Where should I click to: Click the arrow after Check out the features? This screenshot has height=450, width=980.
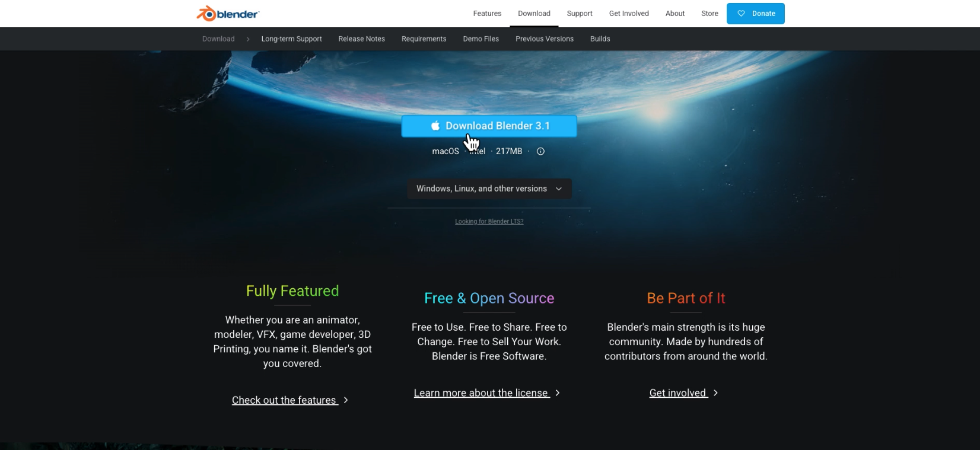[x=346, y=400]
